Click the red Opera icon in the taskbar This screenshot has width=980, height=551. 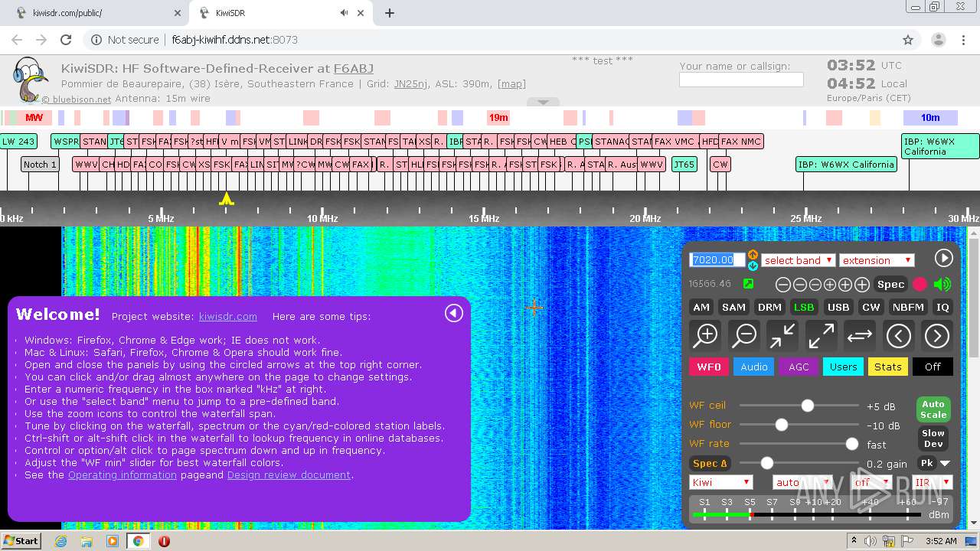164,541
